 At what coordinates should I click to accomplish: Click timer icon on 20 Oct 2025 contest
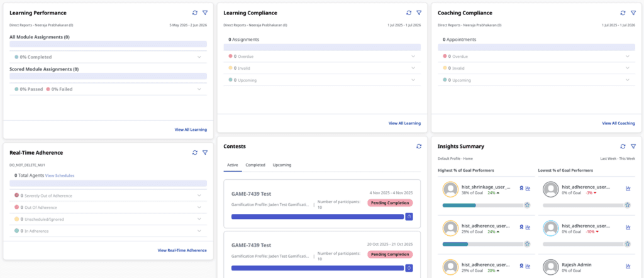409,268
